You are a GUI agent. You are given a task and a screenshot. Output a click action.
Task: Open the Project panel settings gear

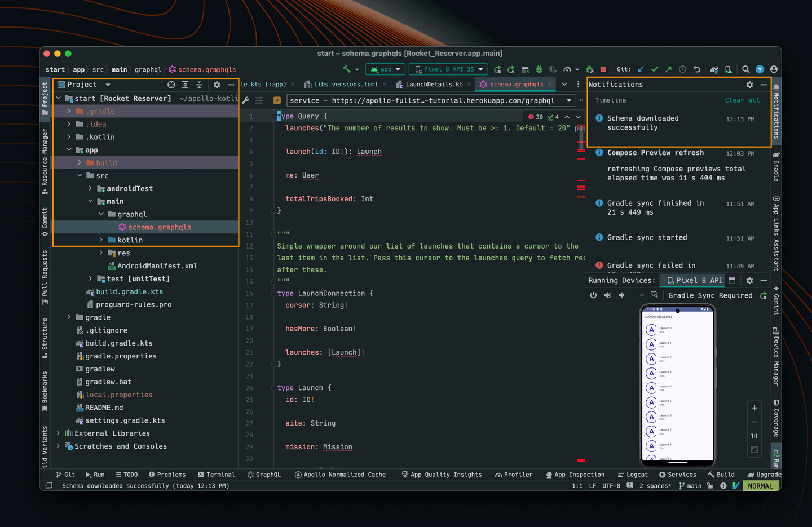click(x=217, y=85)
